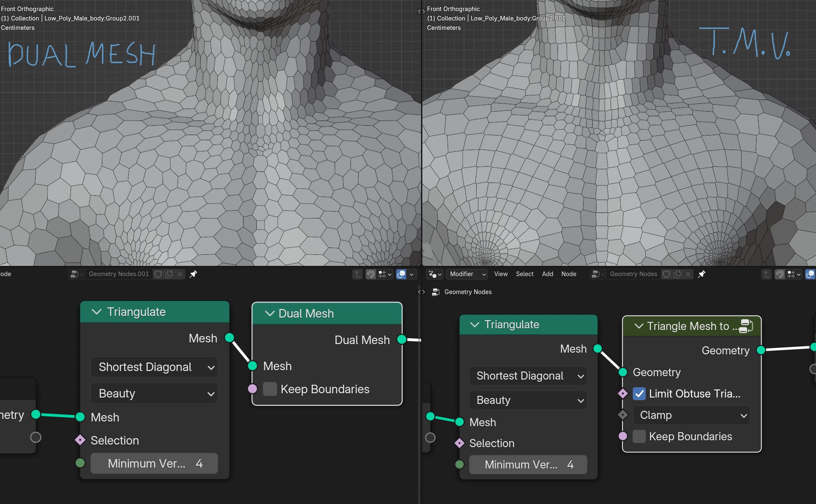Uncheck Limit Obtuse Triangles checkbox

tap(639, 394)
